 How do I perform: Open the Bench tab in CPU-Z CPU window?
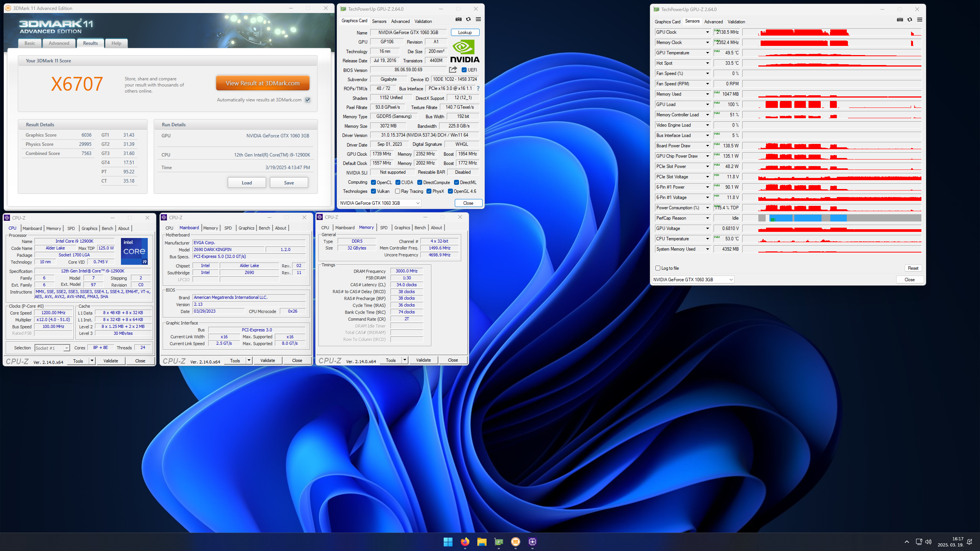click(x=107, y=228)
